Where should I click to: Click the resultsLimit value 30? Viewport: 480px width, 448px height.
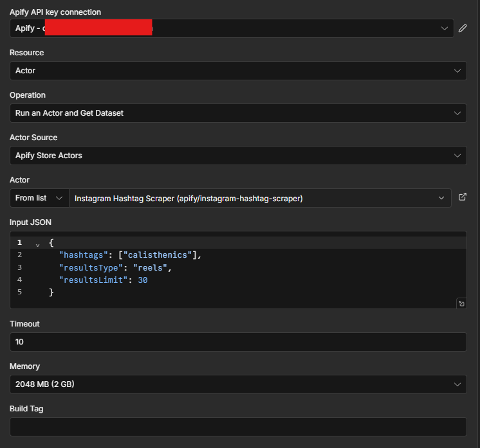click(x=143, y=280)
